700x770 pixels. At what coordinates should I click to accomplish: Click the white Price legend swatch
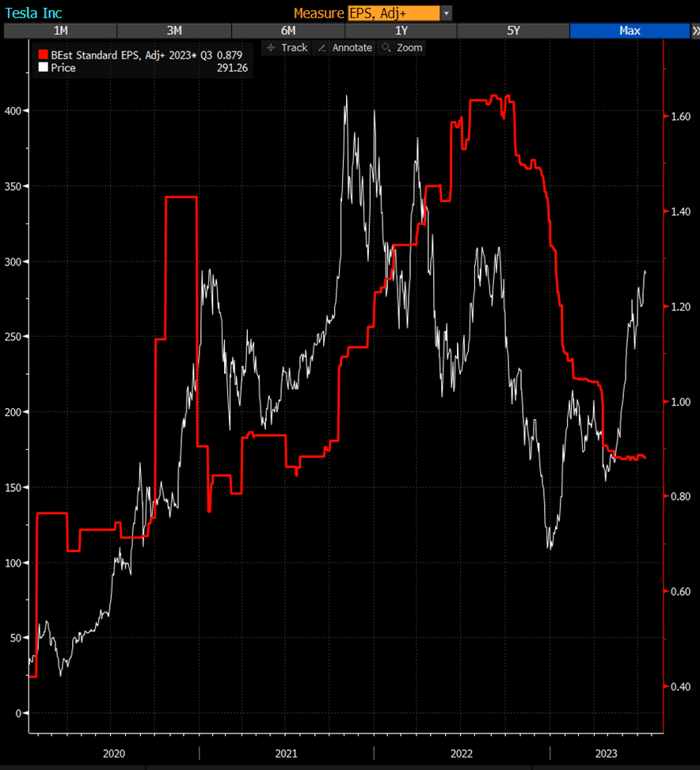click(44, 68)
